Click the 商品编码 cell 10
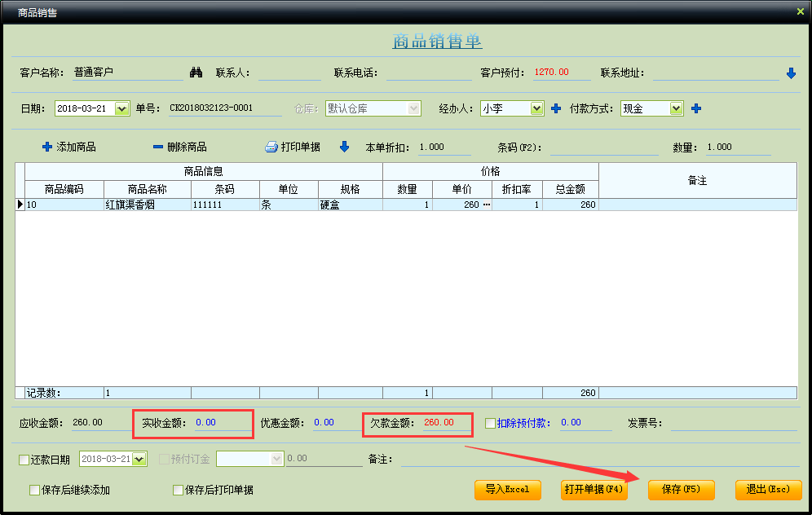The height and width of the screenshot is (515, 812). click(64, 205)
